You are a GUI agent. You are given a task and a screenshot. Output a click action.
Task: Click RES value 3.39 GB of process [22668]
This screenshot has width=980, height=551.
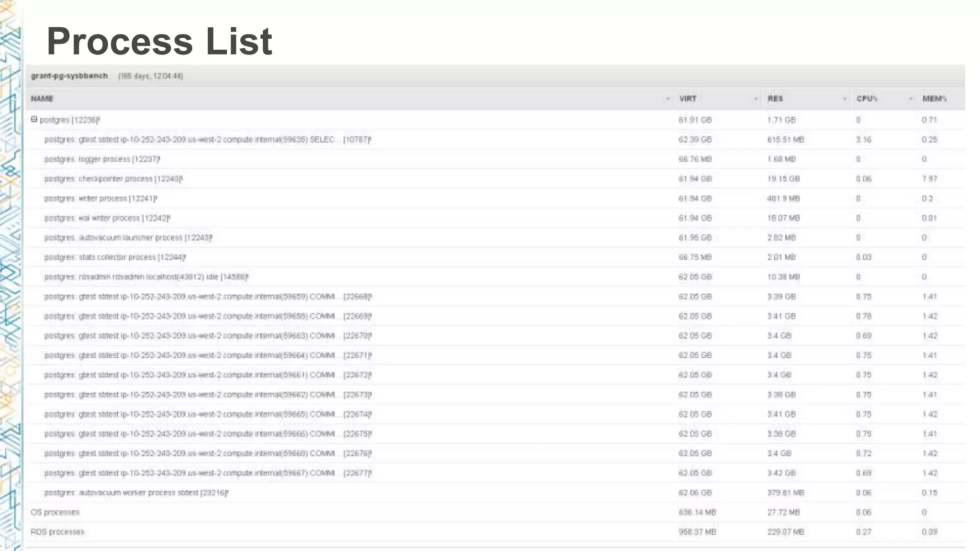(781, 297)
